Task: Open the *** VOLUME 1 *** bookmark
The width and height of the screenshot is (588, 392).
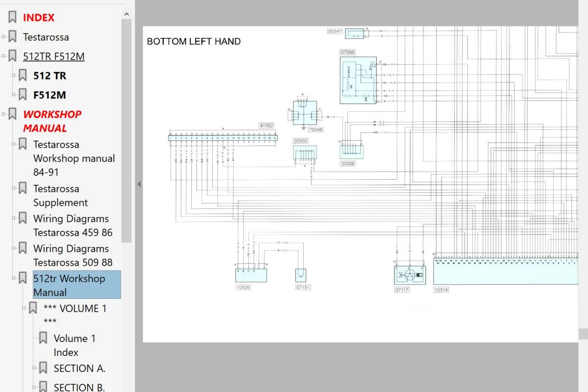Action: (x=75, y=315)
